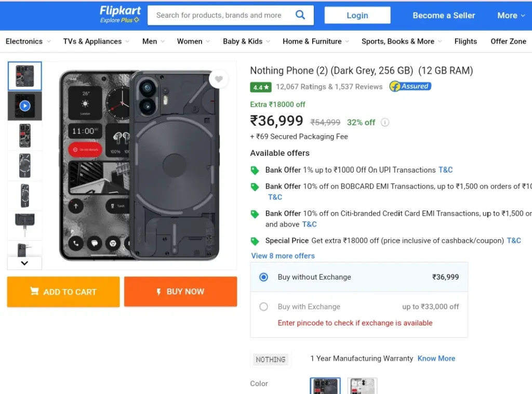The width and height of the screenshot is (532, 394).
Task: Select the first product image thumbnail
Action: point(25,76)
